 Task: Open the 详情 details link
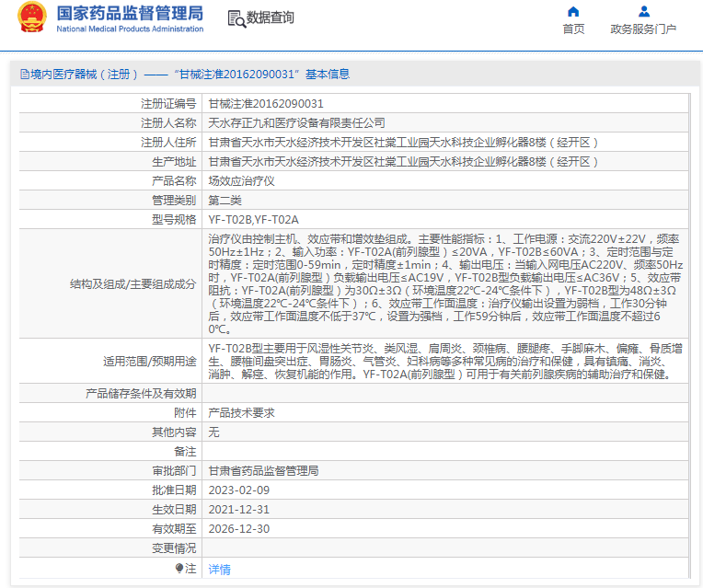pyautogui.click(x=220, y=570)
